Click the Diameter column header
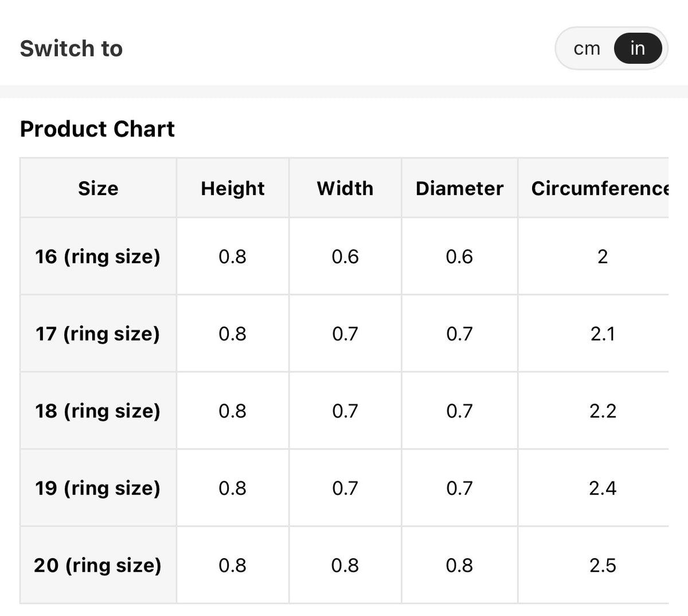Image resolution: width=688 pixels, height=616 pixels. tap(460, 188)
